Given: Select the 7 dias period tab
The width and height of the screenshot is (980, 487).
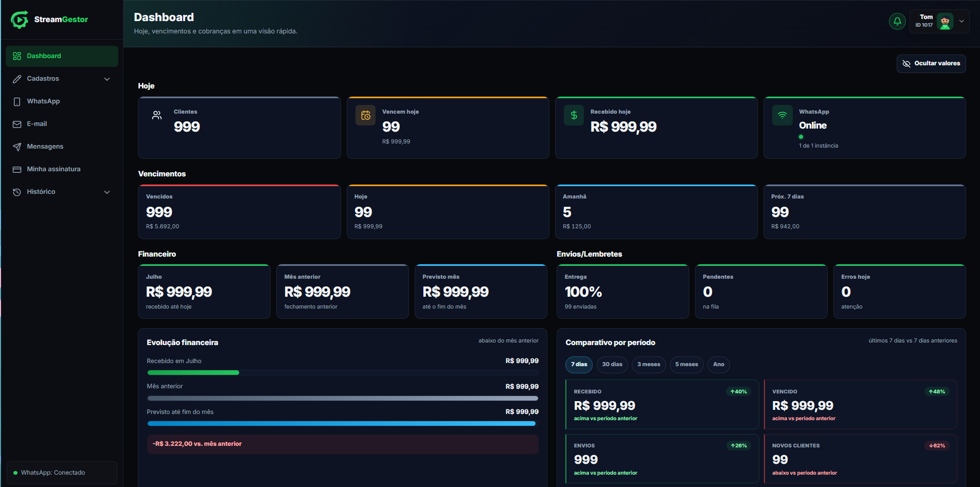Looking at the screenshot, I should pos(579,365).
